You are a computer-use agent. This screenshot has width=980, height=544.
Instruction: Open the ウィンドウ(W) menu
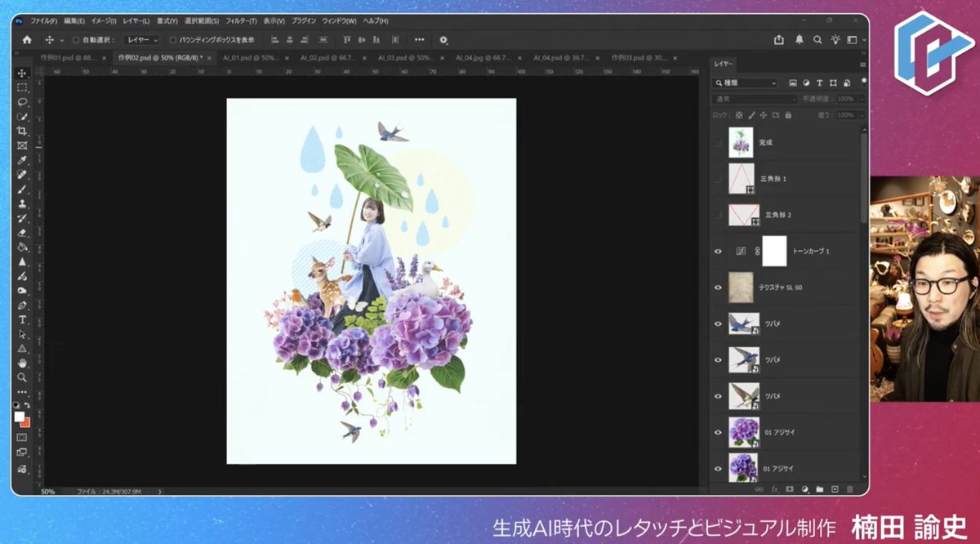[x=340, y=20]
